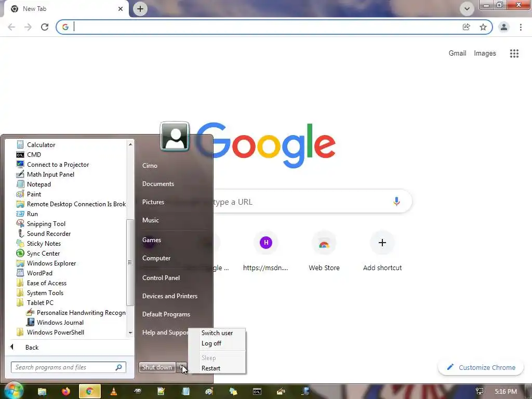532x399 pixels.
Task: Click Add shortcut
Action: [x=382, y=252]
